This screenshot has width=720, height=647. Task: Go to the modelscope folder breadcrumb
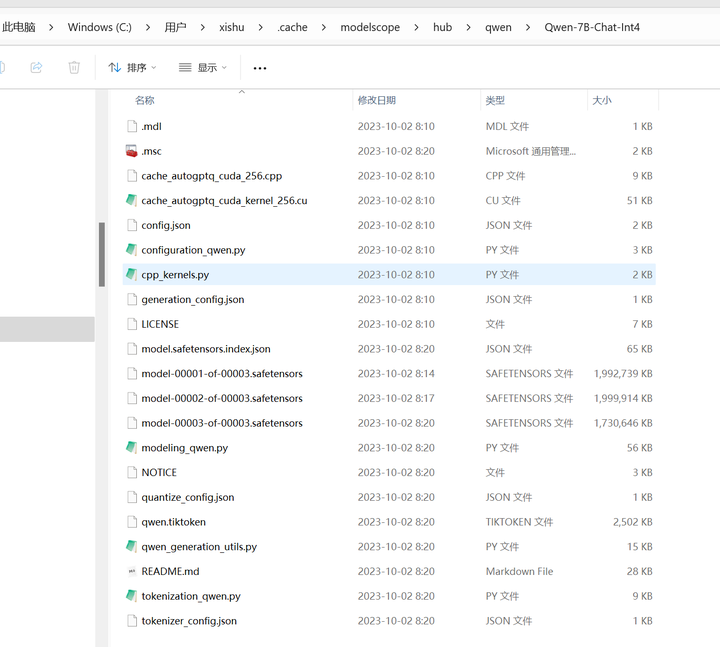coord(370,27)
